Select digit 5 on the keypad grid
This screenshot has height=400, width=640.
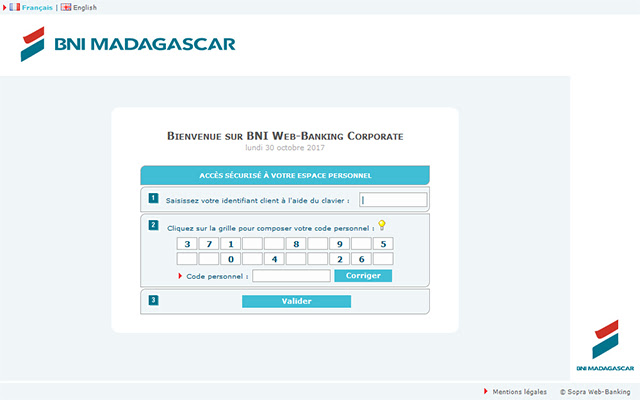tap(383, 244)
